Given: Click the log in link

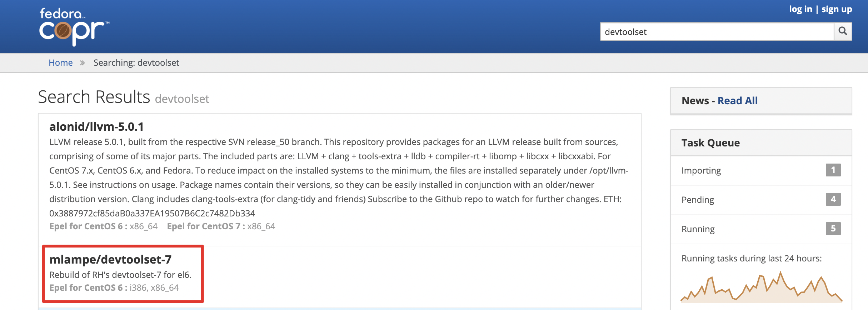Looking at the screenshot, I should point(801,9).
